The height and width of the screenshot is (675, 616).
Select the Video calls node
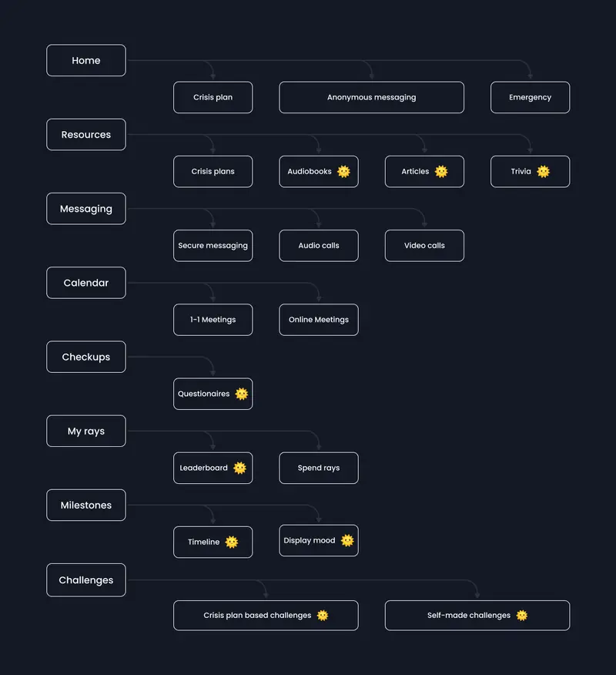(424, 246)
